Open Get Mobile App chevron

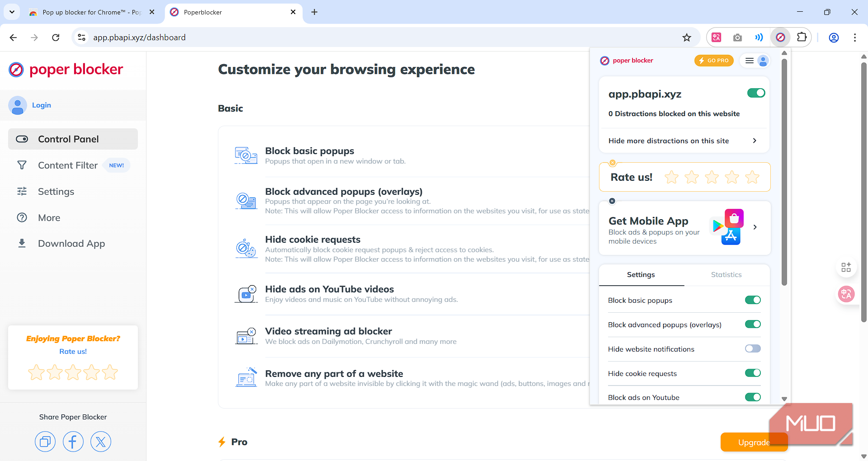[x=755, y=227]
